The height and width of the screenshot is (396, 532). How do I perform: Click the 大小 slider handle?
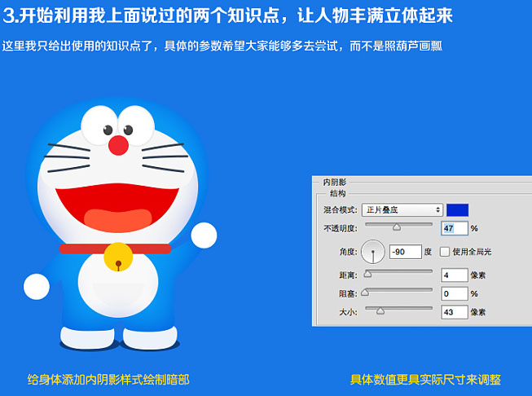click(380, 310)
